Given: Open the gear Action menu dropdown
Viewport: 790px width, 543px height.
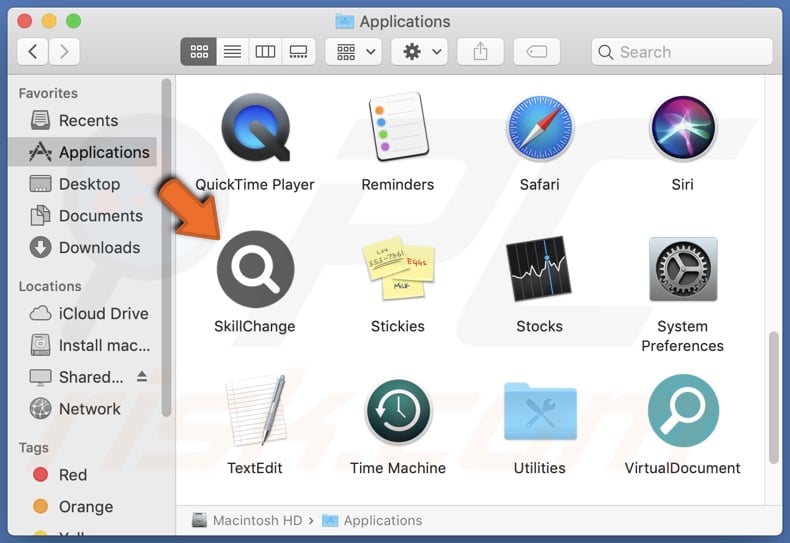Looking at the screenshot, I should coord(420,51).
